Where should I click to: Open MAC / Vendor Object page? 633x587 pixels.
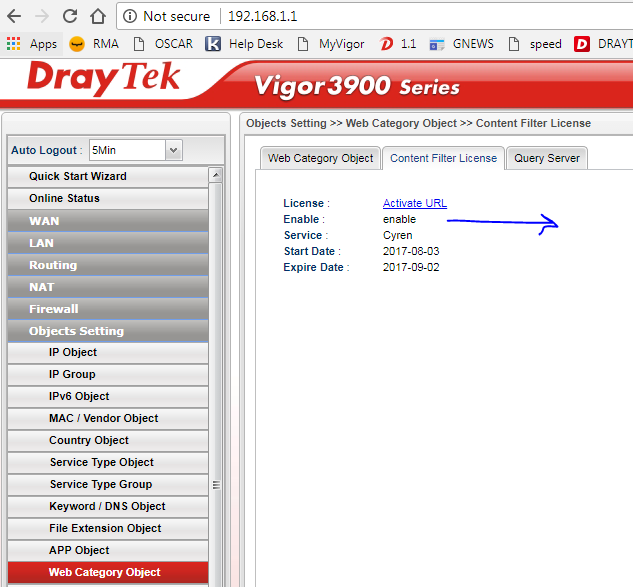click(108, 418)
